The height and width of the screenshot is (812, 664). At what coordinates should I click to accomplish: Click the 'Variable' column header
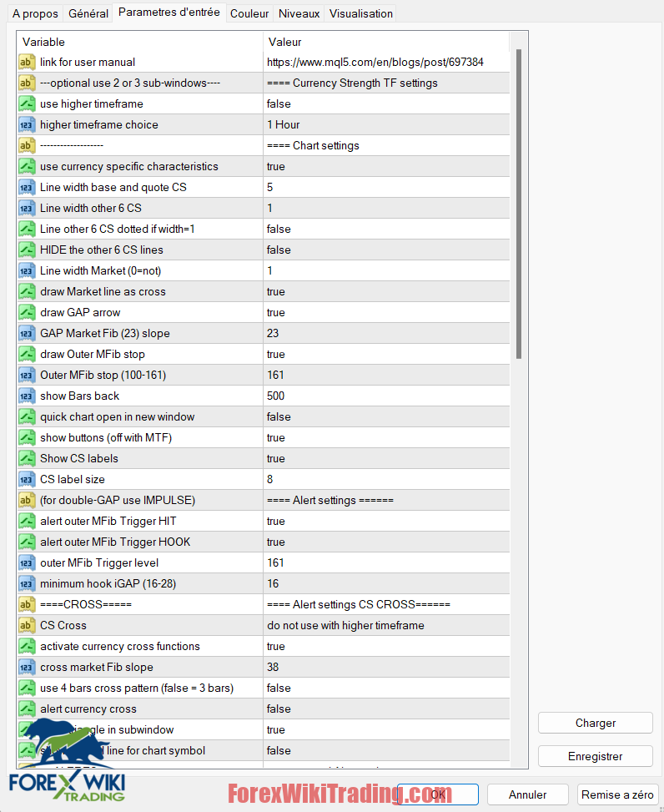click(x=140, y=42)
